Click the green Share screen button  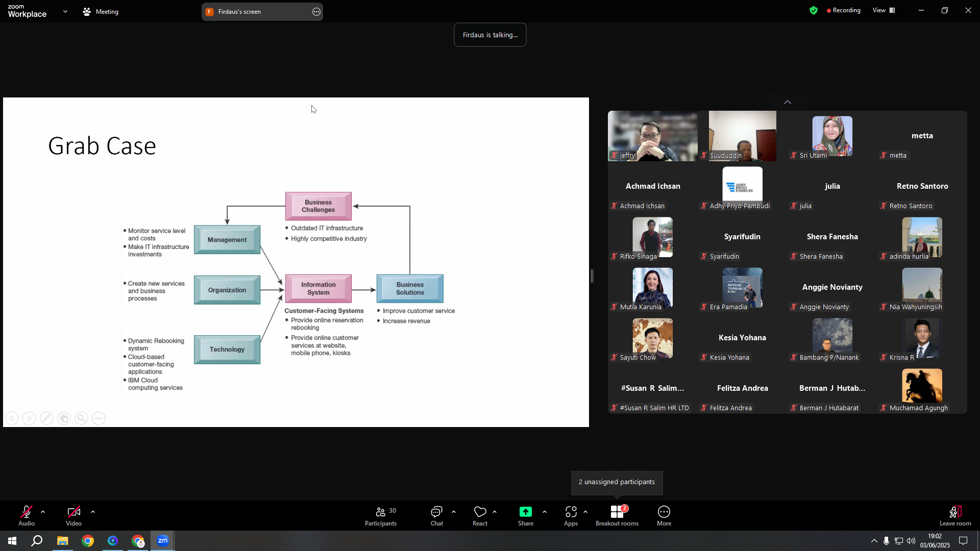[x=526, y=516]
